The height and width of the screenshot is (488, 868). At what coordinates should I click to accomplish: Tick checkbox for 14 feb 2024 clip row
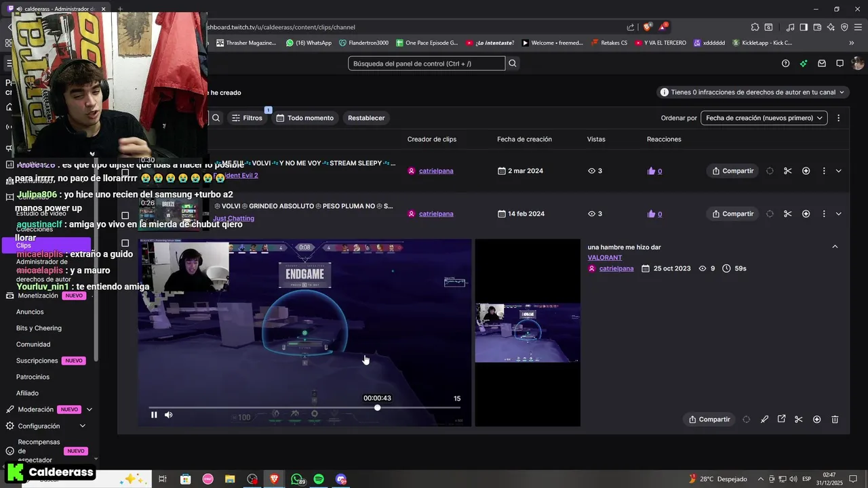pos(125,216)
